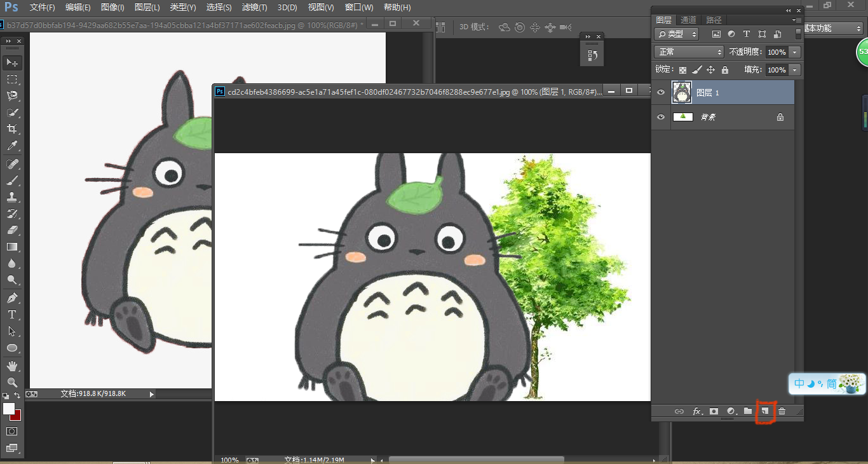Click the link layers icon
The width and height of the screenshot is (868, 464).
coord(679,411)
